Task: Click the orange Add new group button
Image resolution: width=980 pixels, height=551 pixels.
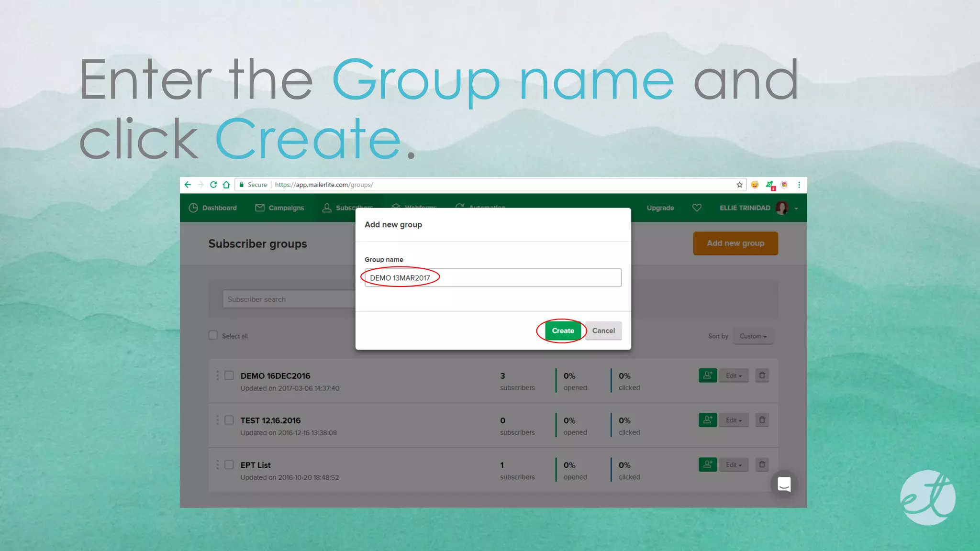Action: (x=735, y=243)
